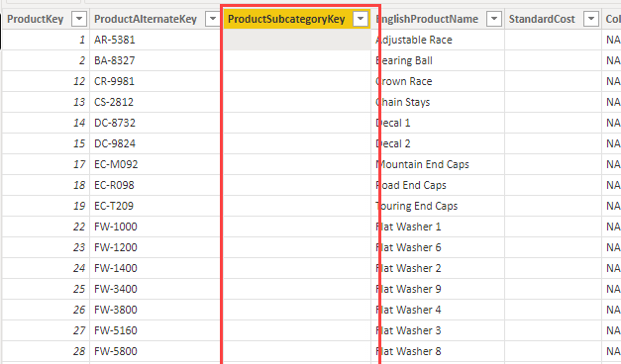
Task: Click the CS-2812 cell
Action: [155, 102]
